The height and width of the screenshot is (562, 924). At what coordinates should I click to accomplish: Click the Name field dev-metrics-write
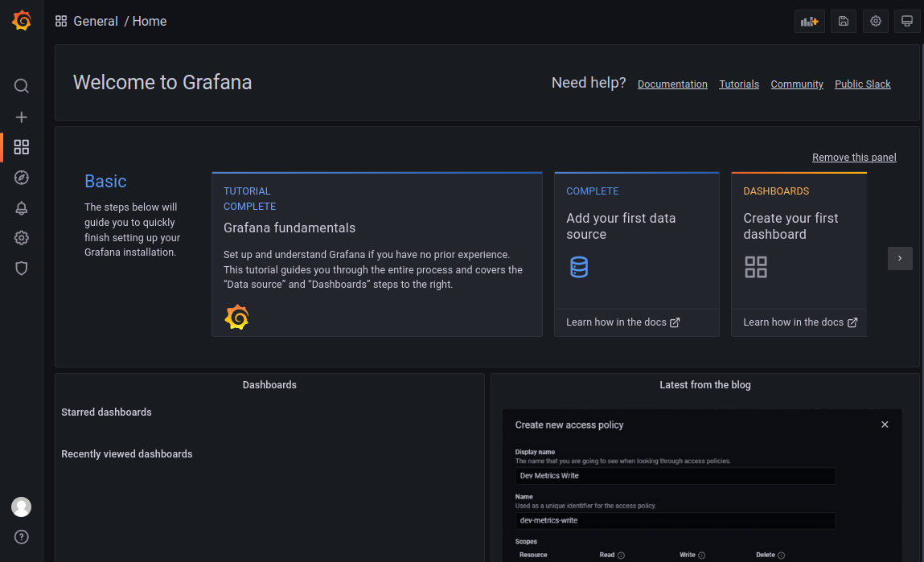tap(676, 521)
